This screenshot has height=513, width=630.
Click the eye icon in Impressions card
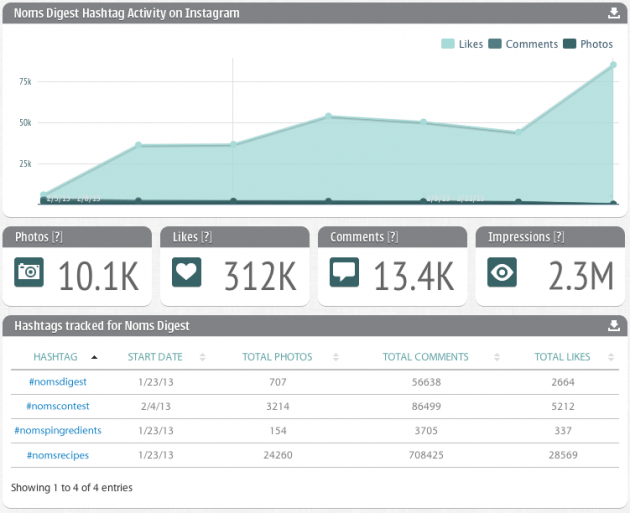click(502, 272)
